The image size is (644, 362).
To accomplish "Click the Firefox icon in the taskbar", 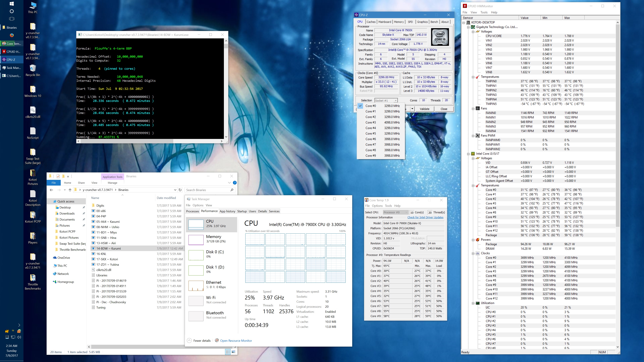I will click(12, 35).
